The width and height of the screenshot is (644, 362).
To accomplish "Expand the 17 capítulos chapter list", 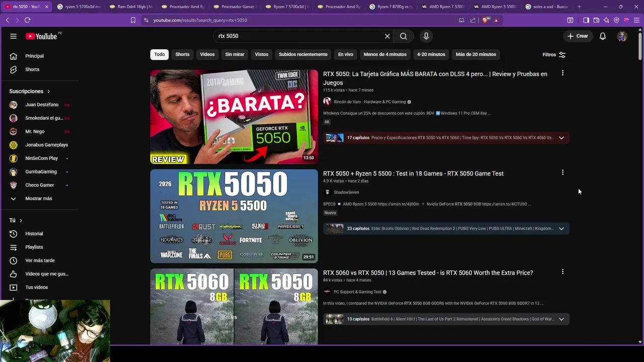I will point(561,138).
